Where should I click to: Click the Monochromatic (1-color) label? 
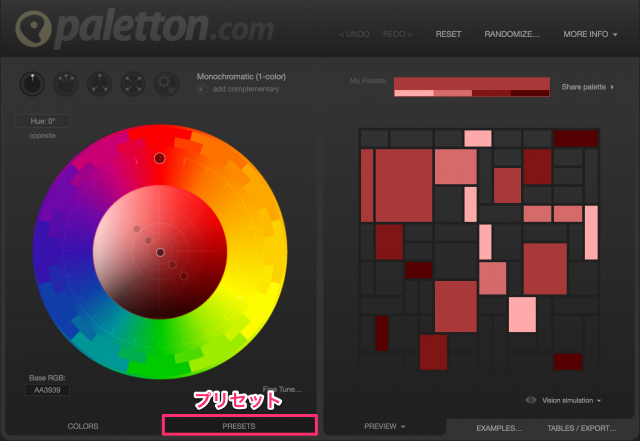pos(241,76)
